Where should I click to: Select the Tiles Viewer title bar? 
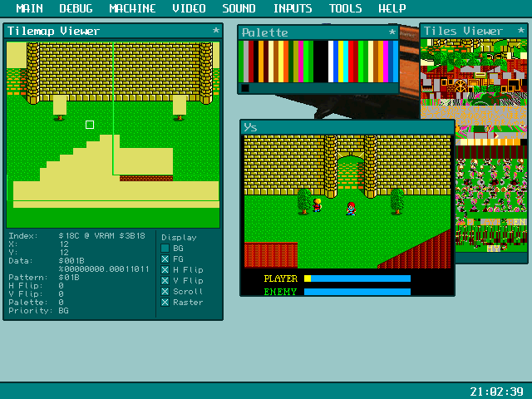(x=474, y=31)
